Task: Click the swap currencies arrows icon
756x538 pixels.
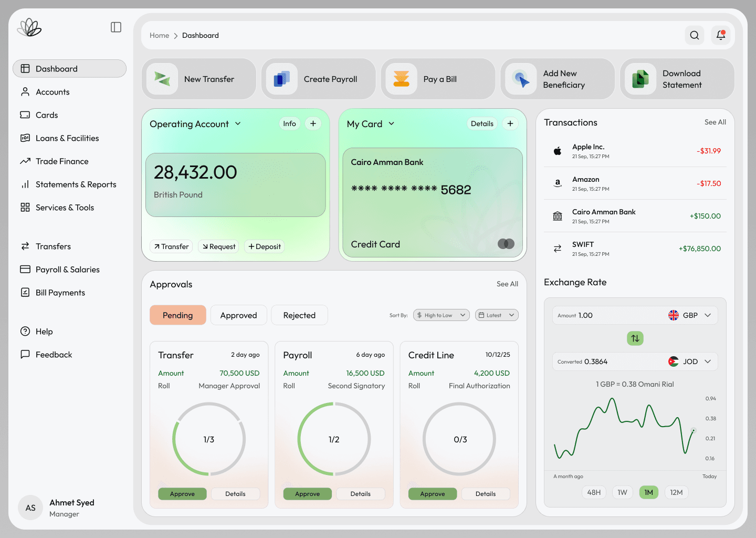Action: [635, 338]
